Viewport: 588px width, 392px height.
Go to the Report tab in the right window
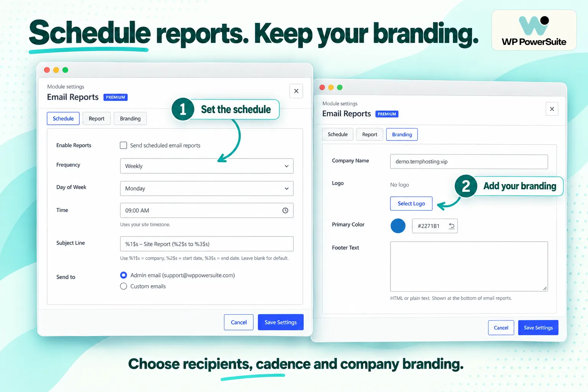[x=370, y=134]
